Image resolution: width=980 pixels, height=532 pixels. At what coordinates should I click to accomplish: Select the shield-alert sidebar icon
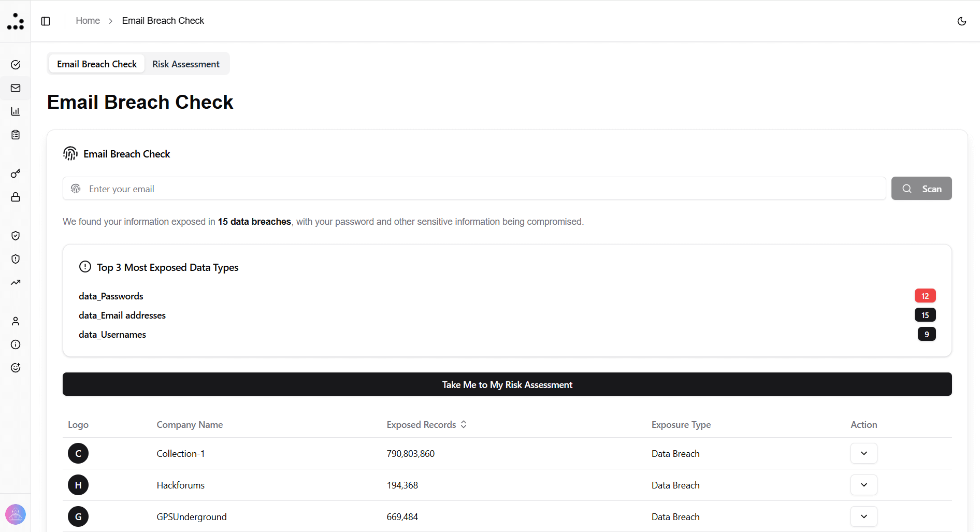coord(15,259)
